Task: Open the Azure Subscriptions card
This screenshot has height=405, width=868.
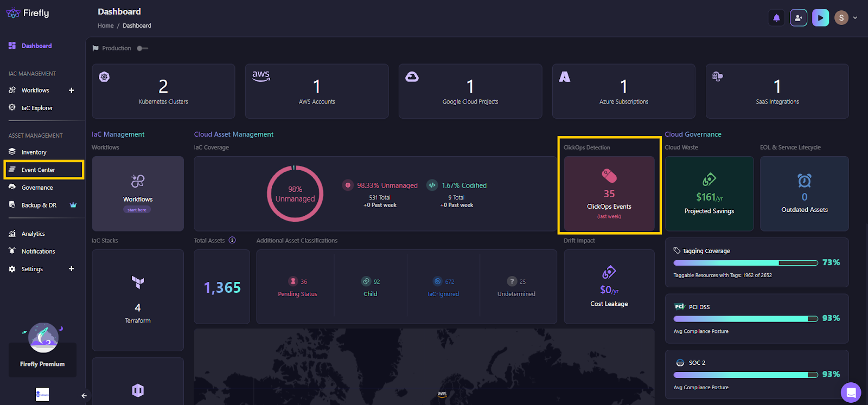Action: (x=624, y=91)
